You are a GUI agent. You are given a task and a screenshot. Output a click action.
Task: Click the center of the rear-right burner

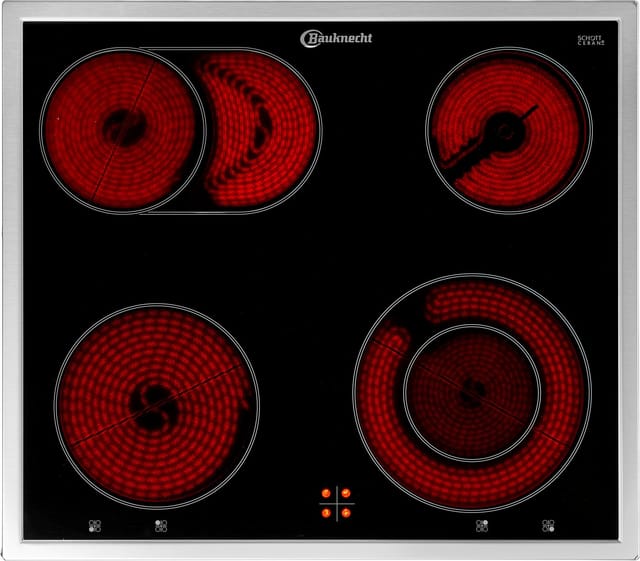point(505,132)
